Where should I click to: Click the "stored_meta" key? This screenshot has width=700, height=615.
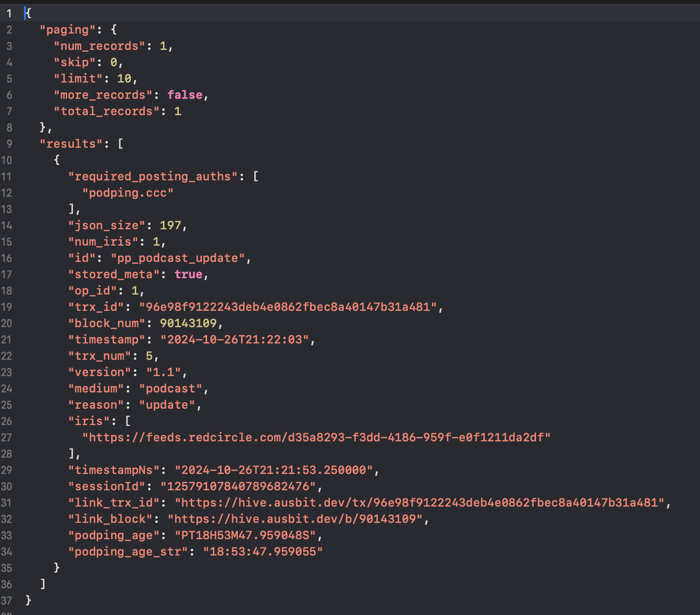[x=114, y=274]
